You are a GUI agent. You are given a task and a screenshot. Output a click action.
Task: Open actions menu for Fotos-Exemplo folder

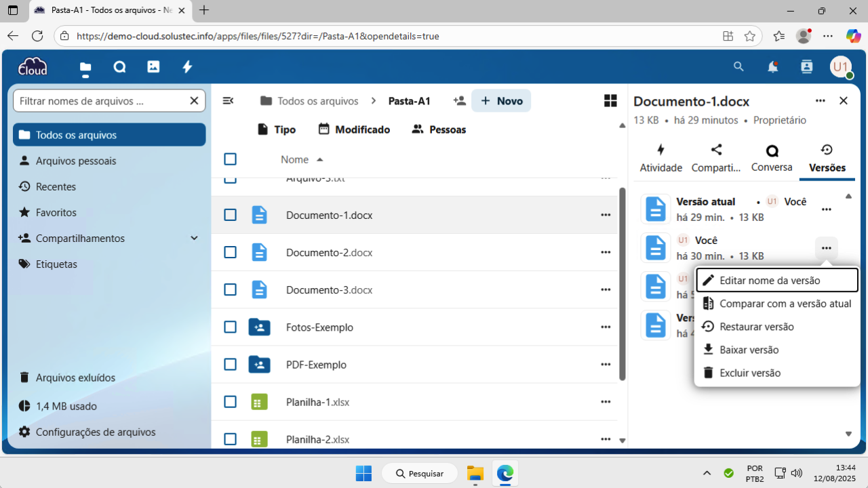pos(606,327)
